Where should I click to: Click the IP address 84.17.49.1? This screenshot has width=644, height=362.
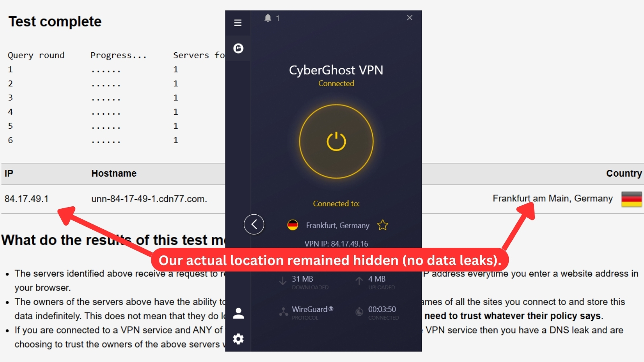tap(27, 199)
